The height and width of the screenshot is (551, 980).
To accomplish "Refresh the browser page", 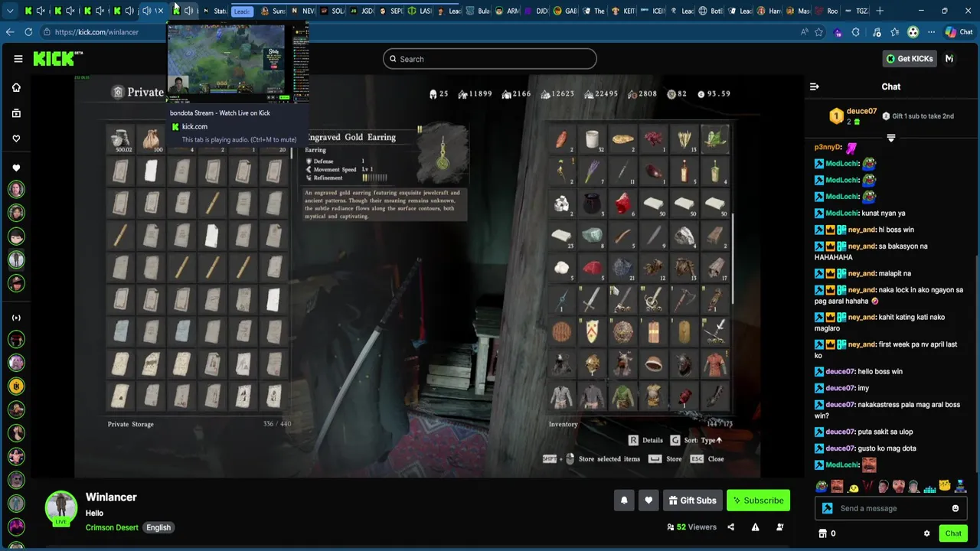I will coord(28,32).
